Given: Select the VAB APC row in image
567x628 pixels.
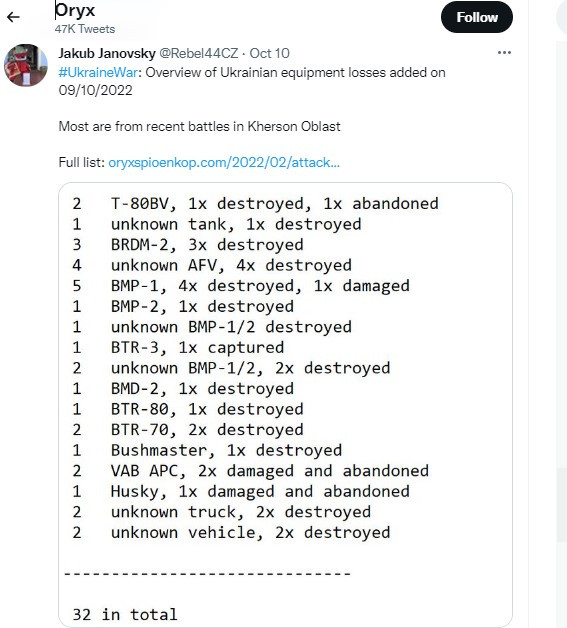Looking at the screenshot, I should click(251, 471).
